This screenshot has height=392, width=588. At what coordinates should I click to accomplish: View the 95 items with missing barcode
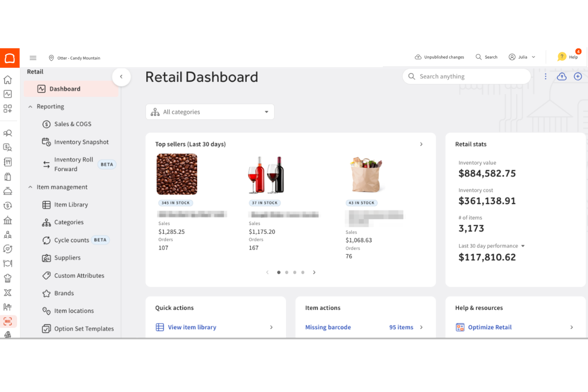click(401, 327)
